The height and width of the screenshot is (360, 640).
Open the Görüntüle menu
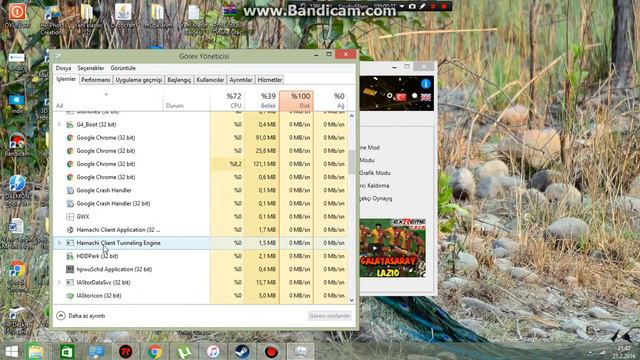tap(123, 68)
